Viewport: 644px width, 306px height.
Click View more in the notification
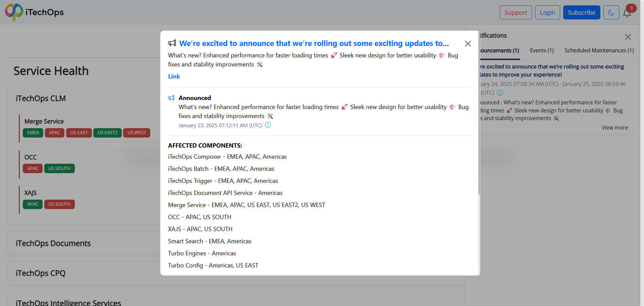point(615,127)
